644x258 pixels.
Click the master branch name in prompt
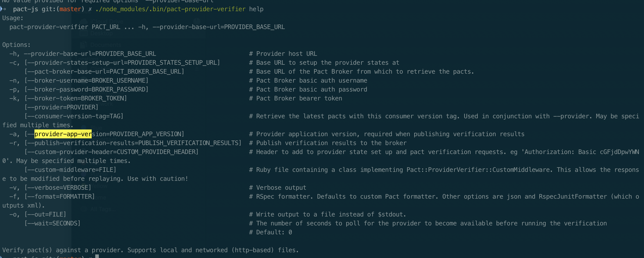pyautogui.click(x=70, y=9)
